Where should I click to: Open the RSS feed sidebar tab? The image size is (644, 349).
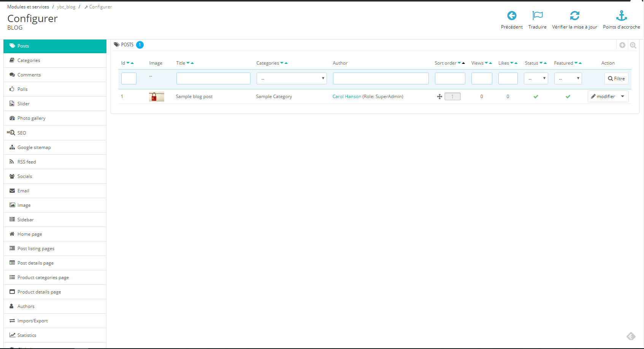pos(55,162)
